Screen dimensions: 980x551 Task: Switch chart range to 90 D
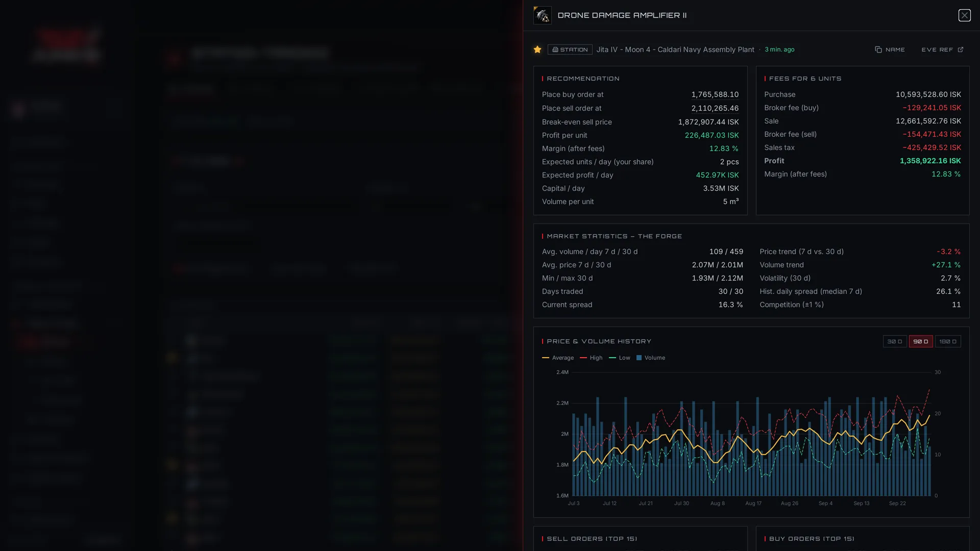(x=921, y=341)
